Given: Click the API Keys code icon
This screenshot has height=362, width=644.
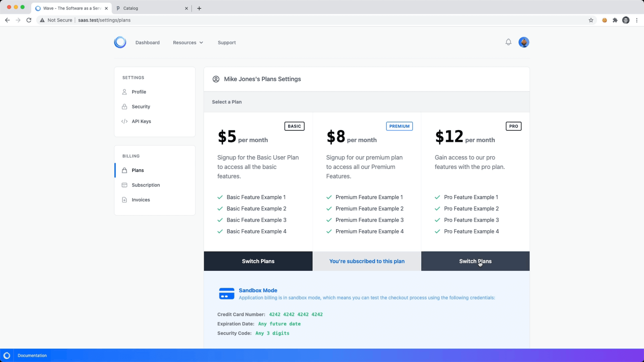Looking at the screenshot, I should (125, 121).
